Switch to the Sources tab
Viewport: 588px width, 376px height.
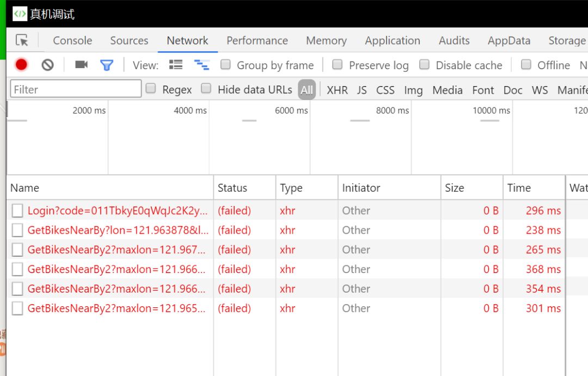(129, 40)
